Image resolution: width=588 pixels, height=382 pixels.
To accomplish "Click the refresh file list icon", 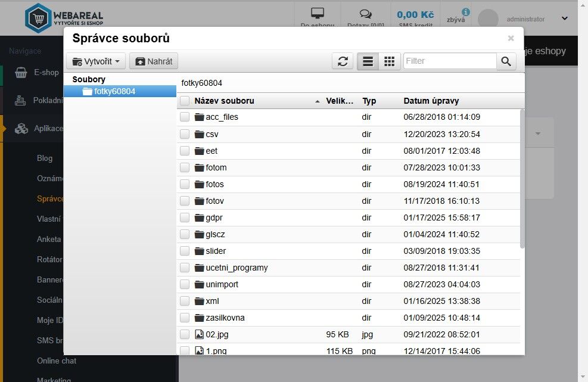I will tap(343, 61).
